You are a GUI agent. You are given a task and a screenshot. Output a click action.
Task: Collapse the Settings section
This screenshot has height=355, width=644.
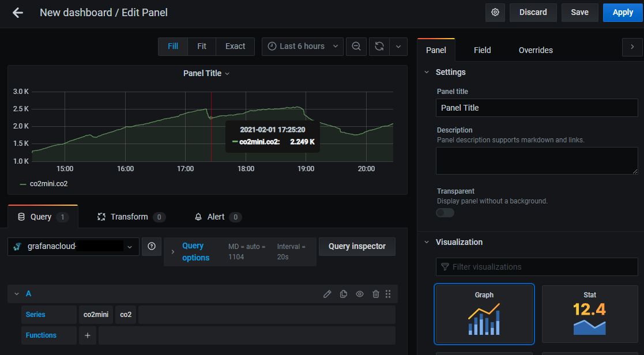[x=426, y=72]
